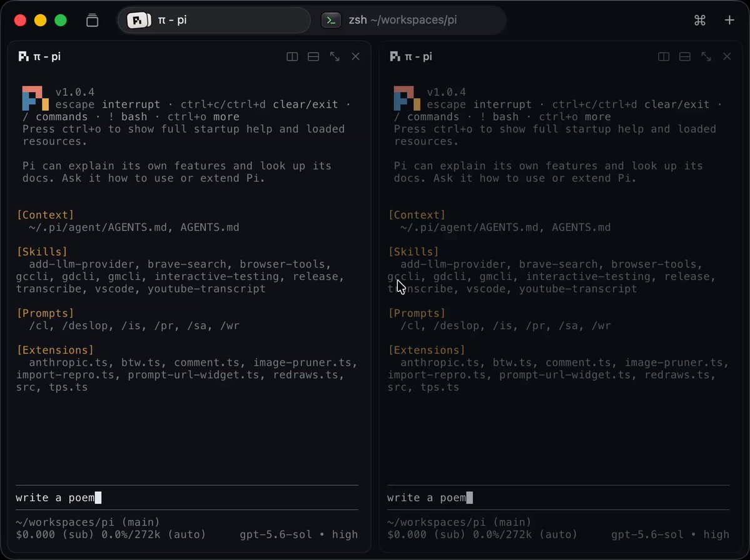Click "[Prompts]" heading in left pane
The height and width of the screenshot is (560, 750).
[x=46, y=314]
